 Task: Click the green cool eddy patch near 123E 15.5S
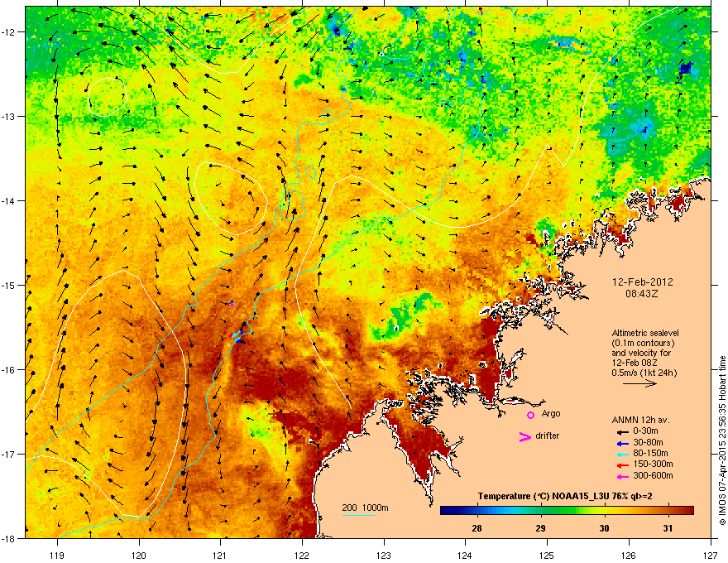pos(401,316)
